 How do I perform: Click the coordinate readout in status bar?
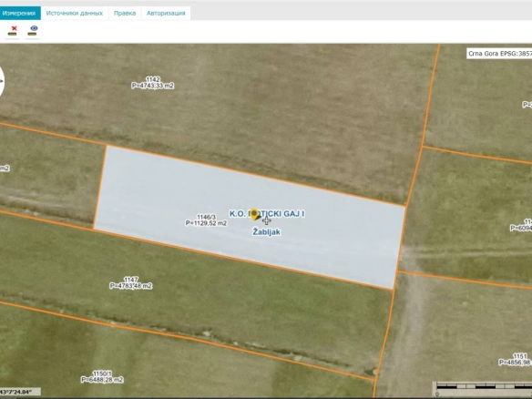coord(20,393)
